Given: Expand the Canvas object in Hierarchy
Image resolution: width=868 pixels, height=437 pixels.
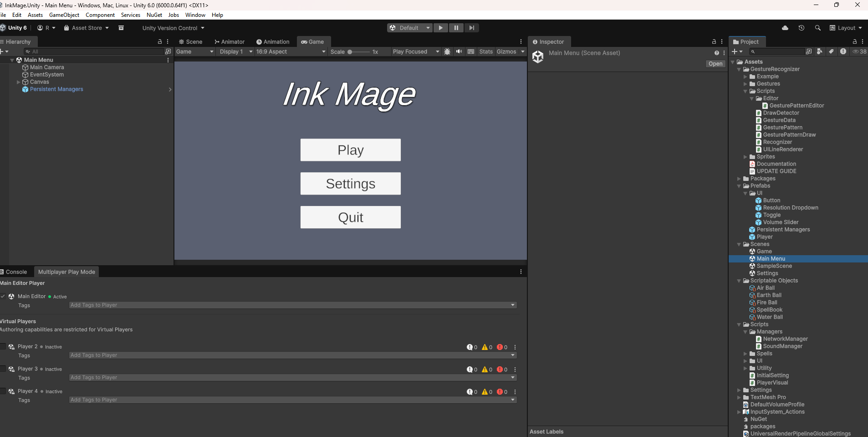Looking at the screenshot, I should 19,82.
